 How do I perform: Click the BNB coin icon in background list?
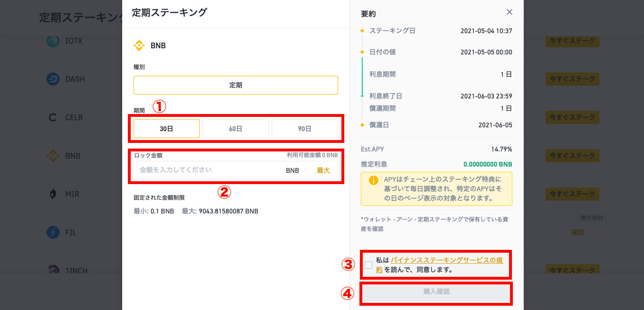(x=53, y=156)
